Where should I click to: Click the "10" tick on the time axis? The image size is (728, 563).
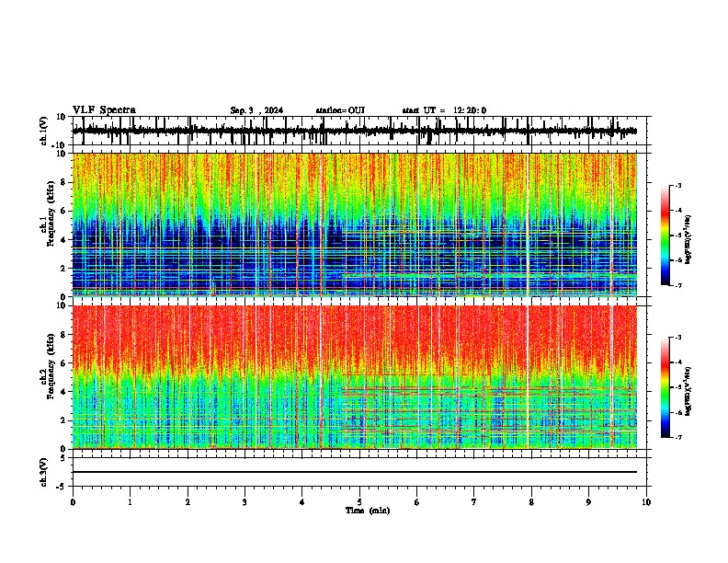646,502
